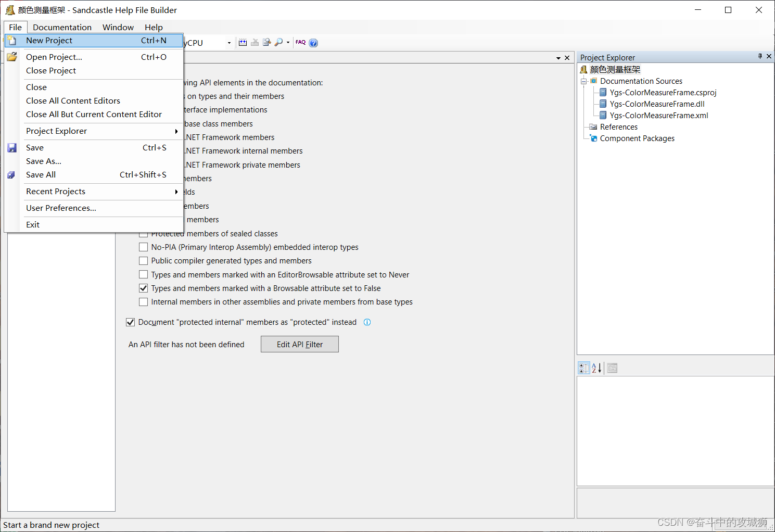Enable Public compiler generated types and members
This screenshot has height=532, width=775.
click(x=143, y=260)
